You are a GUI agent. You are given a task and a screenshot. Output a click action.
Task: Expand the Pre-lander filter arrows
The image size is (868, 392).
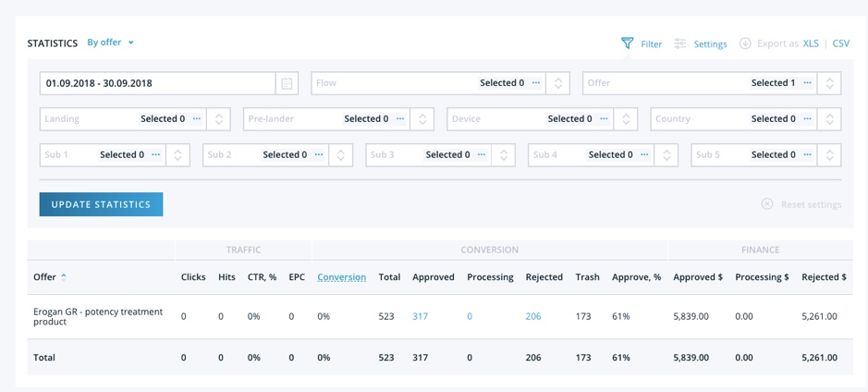(x=422, y=119)
